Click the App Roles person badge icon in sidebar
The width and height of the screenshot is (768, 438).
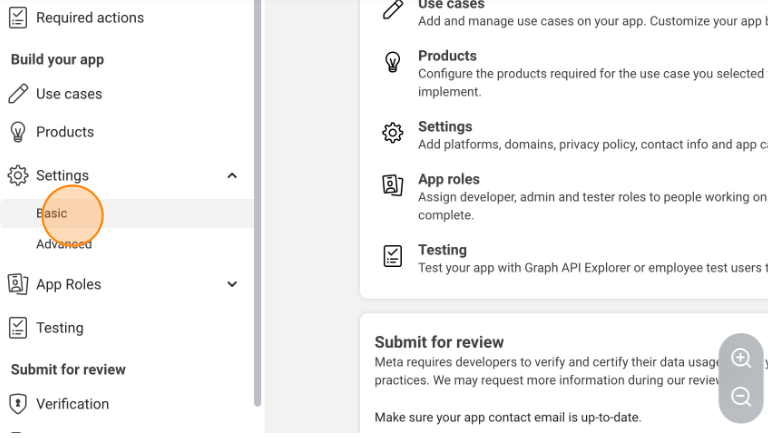(18, 284)
